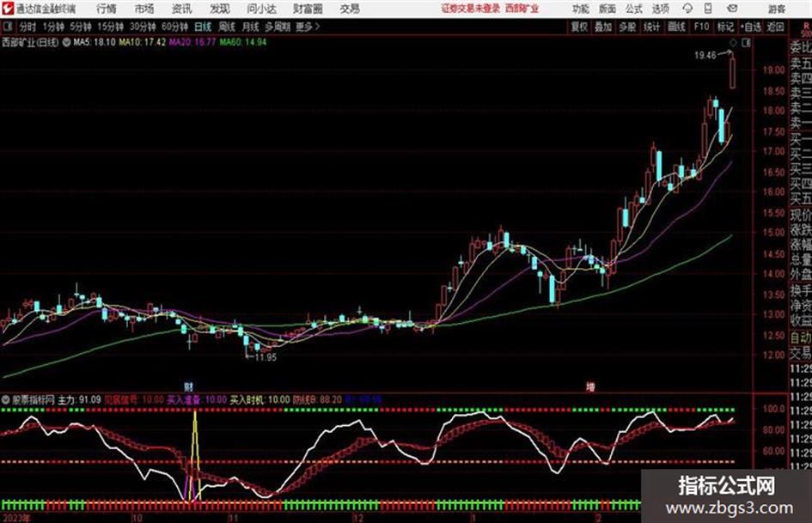The height and width of the screenshot is (523, 812).
Task: Open the 选项 menu
Action: [x=660, y=9]
